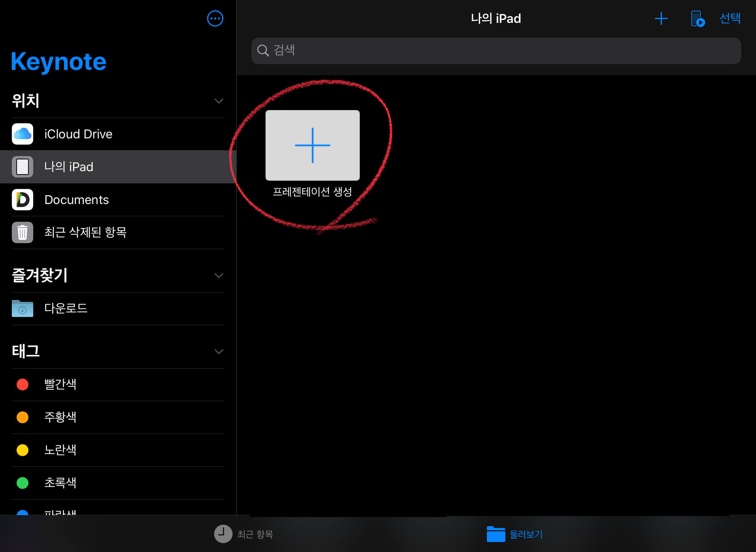Open iCloud Drive location
Screen dimensions: 756x552
[78, 134]
